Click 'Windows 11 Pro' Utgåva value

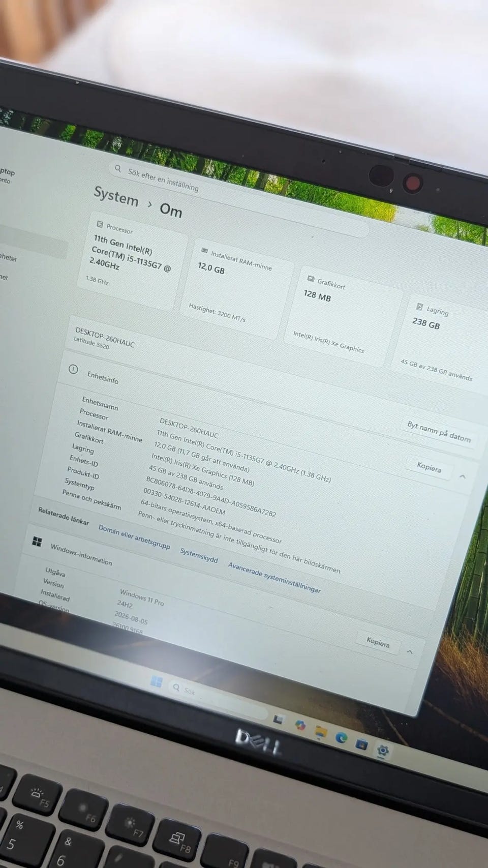point(142,597)
